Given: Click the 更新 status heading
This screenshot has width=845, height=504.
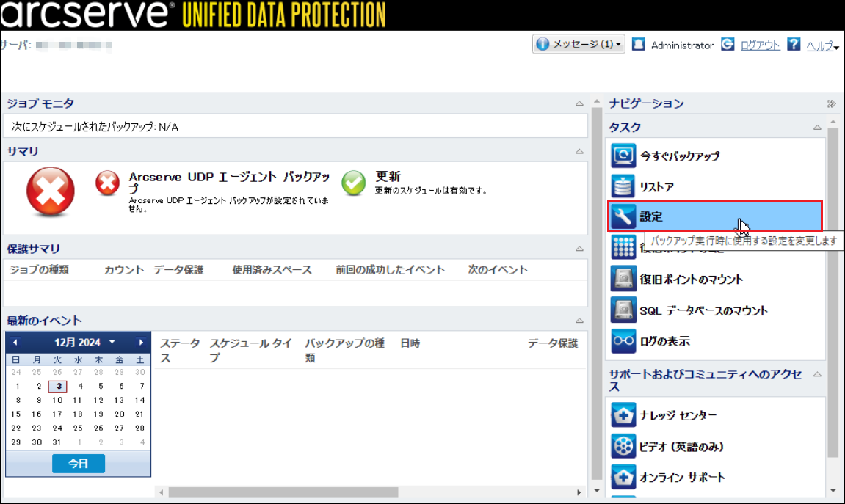Looking at the screenshot, I should coord(388,177).
